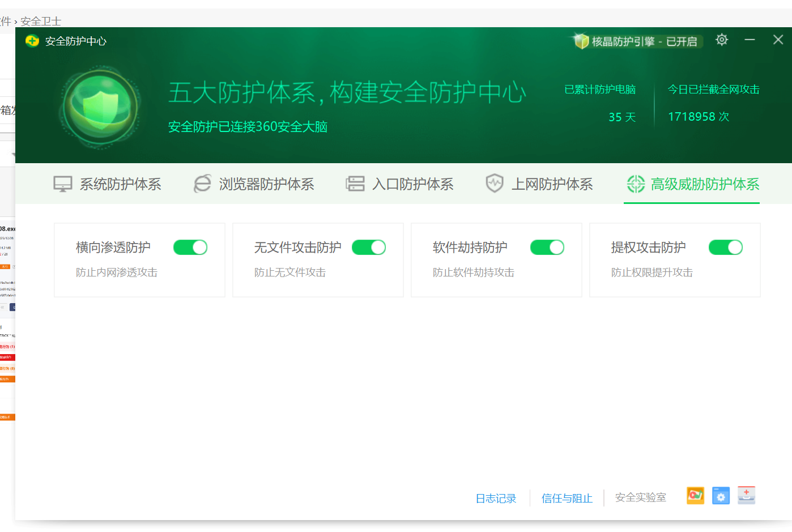Toggle 无文件攻击防护 switch
Screen dimensions: 792x532
[369, 248]
